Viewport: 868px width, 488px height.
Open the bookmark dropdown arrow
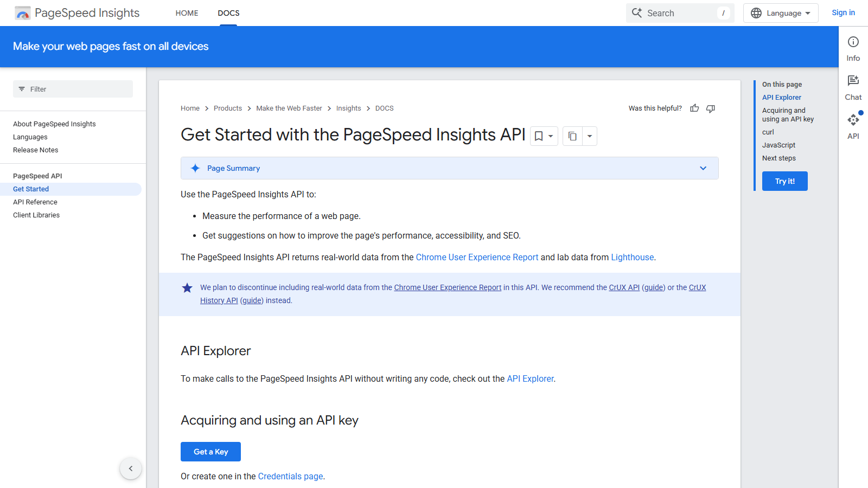[551, 136]
